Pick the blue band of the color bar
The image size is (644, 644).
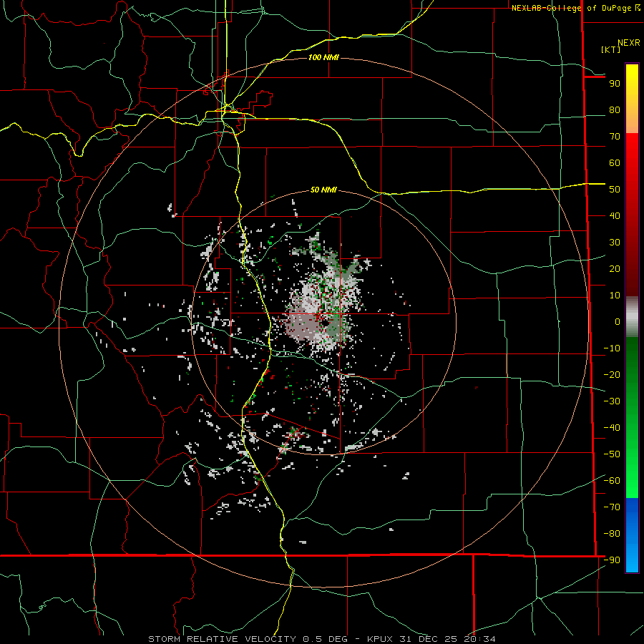click(x=632, y=535)
